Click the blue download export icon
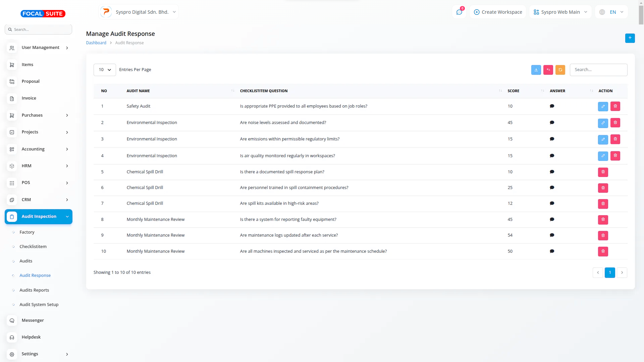The width and height of the screenshot is (644, 362). 536,70
